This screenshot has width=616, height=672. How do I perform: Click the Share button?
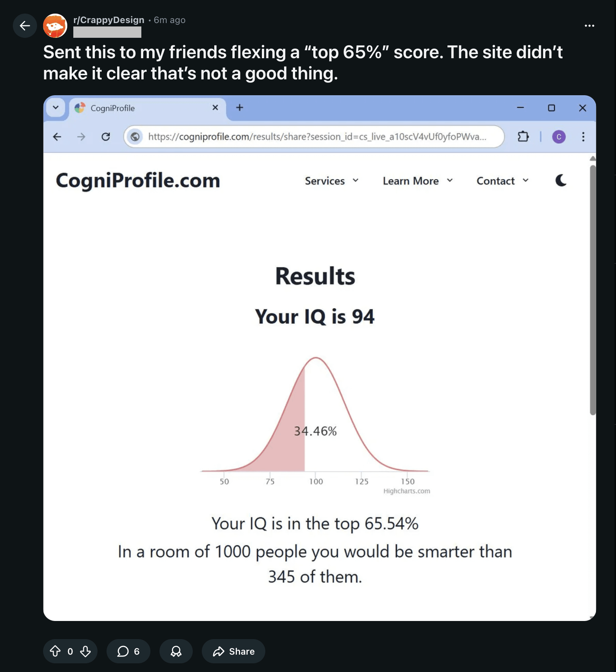coord(234,651)
